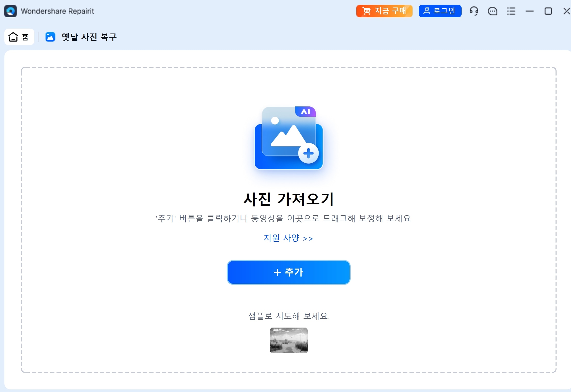The image size is (571, 392).
Task: Click the shopping cart icon on 지금 구매
Action: point(366,11)
